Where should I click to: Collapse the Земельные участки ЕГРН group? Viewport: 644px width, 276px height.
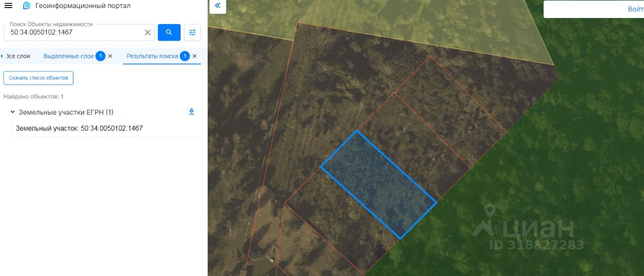tap(13, 112)
